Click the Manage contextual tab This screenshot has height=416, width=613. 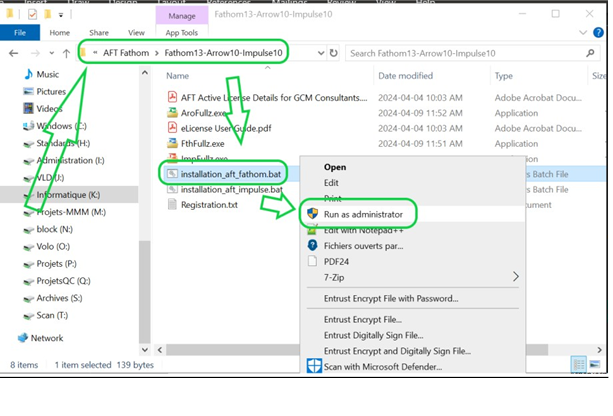coord(182,16)
